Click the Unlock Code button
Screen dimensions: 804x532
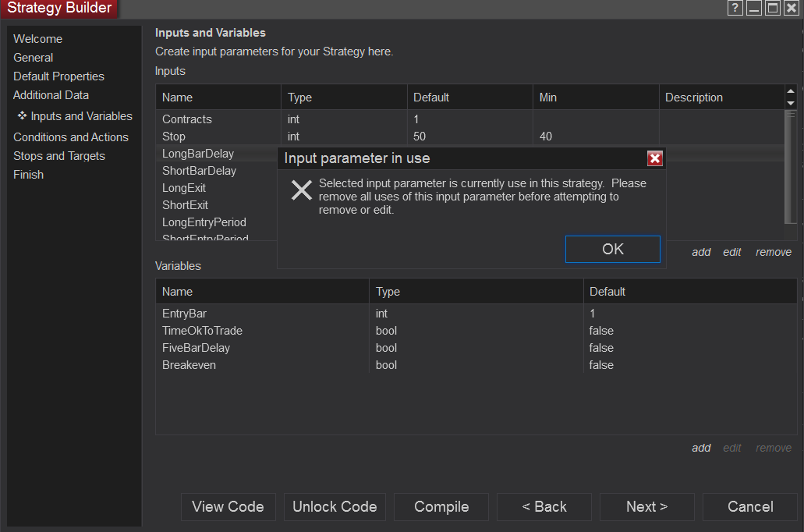[335, 507]
